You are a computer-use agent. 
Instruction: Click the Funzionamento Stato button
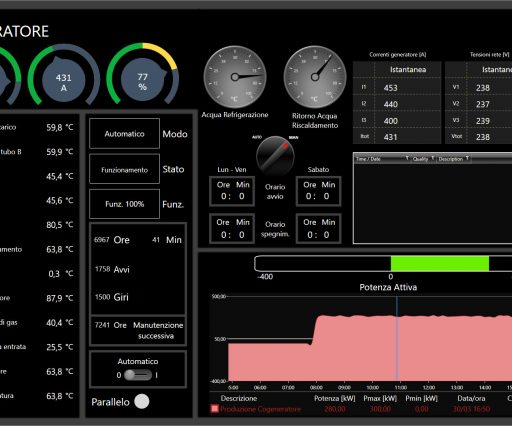124,169
